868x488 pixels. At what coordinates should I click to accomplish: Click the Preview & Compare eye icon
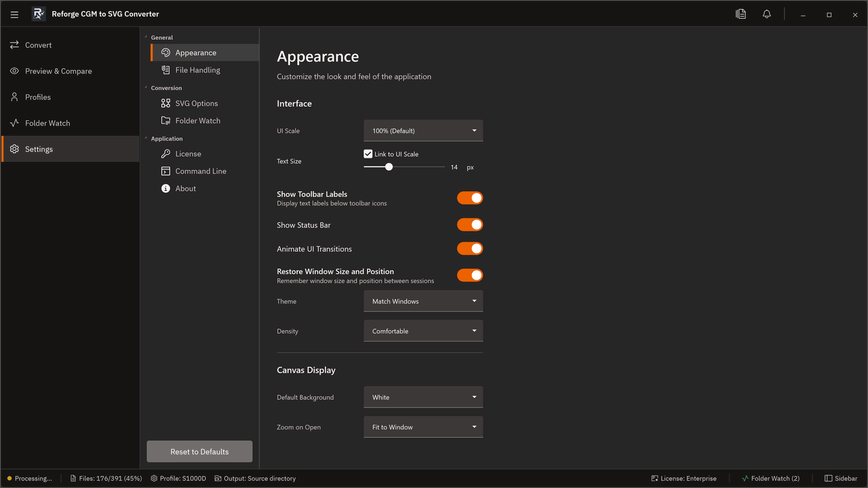click(x=14, y=71)
